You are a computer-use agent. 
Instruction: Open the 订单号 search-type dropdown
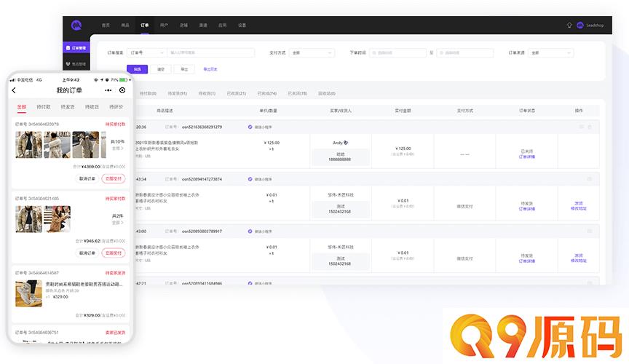pos(146,52)
